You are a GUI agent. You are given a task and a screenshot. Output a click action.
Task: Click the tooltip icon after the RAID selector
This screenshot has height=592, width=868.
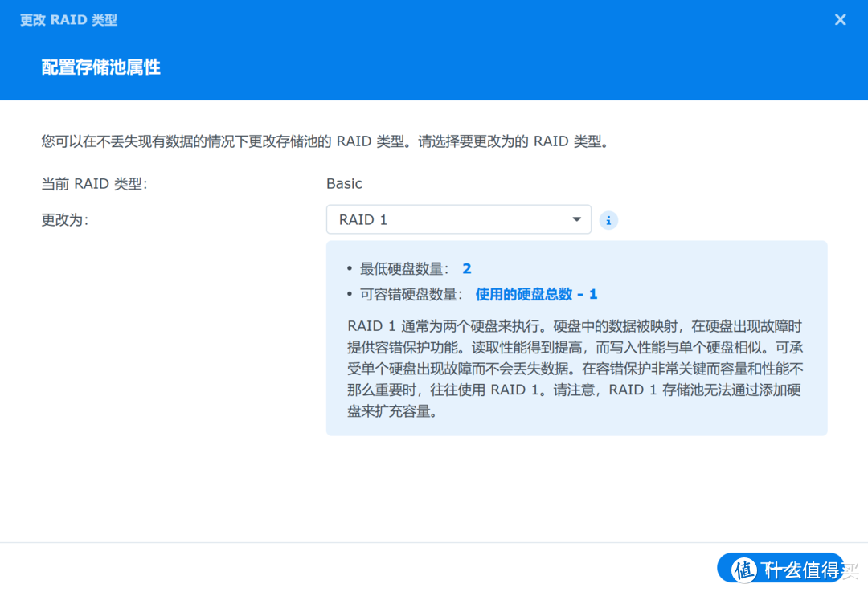click(x=608, y=219)
